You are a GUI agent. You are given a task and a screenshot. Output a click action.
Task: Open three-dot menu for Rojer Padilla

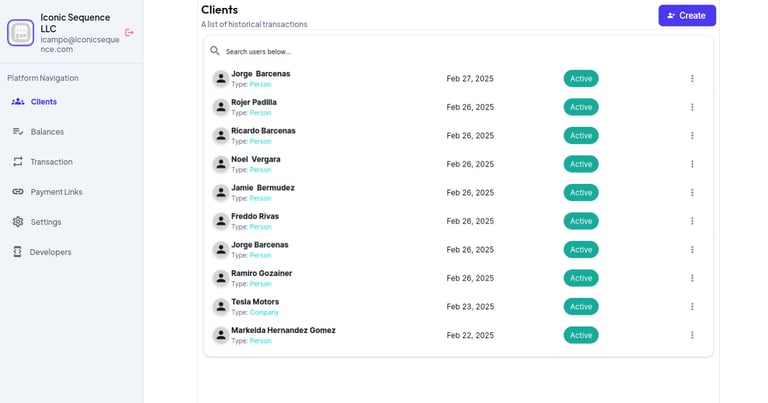coord(692,107)
